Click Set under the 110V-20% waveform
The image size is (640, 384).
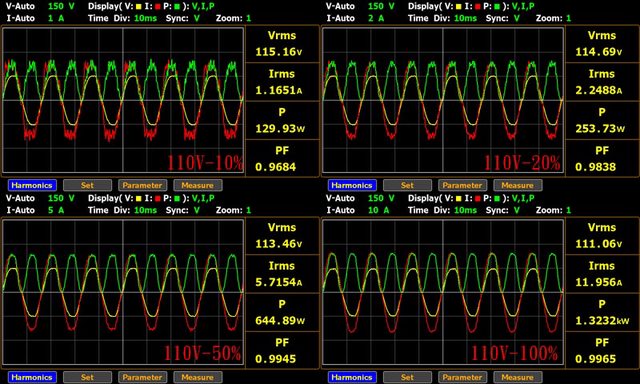pos(407,185)
